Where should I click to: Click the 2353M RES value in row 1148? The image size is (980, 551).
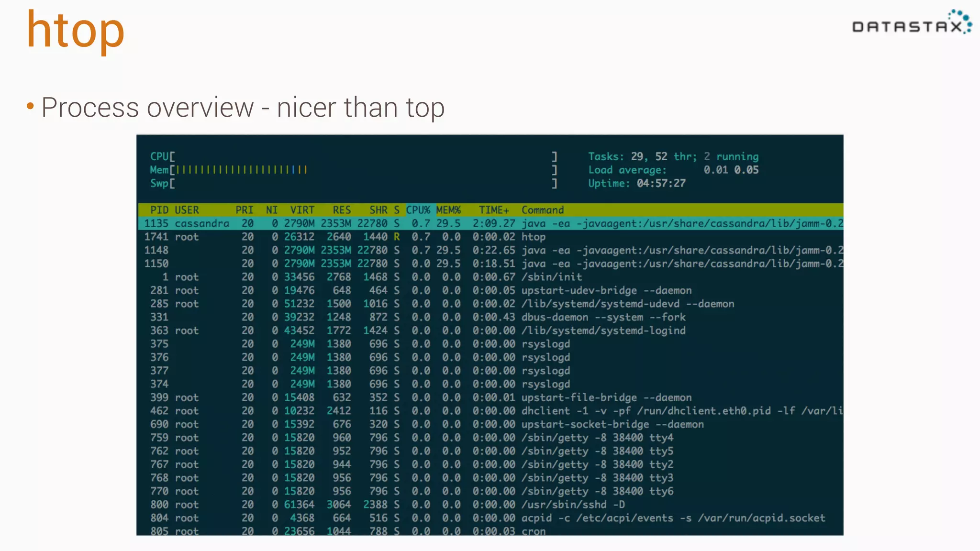(x=336, y=250)
